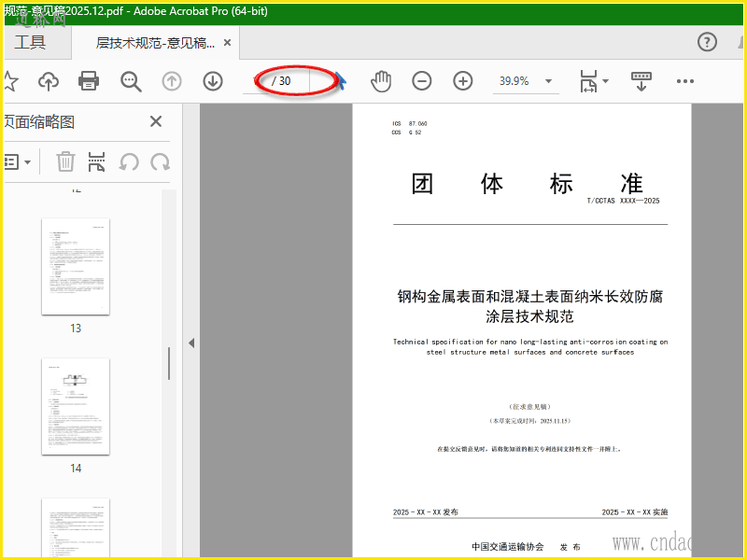Rotate page clockwise
This screenshot has width=747, height=560.
click(160, 161)
